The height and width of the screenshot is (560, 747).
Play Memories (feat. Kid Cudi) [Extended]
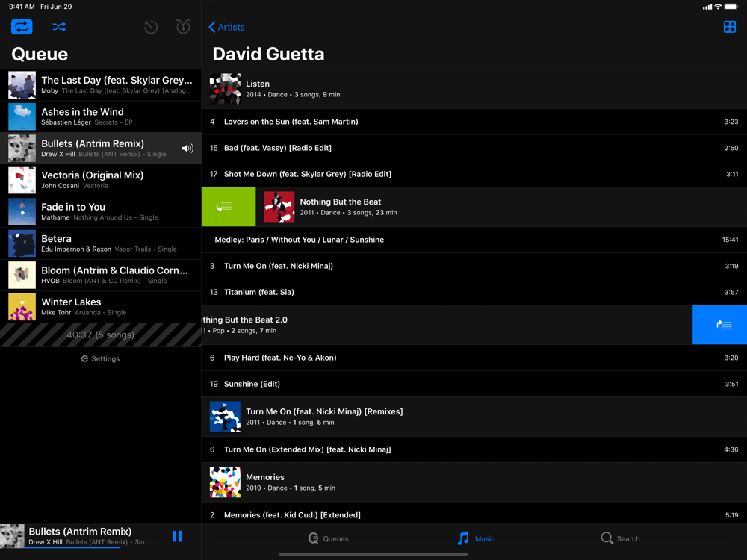pyautogui.click(x=474, y=514)
